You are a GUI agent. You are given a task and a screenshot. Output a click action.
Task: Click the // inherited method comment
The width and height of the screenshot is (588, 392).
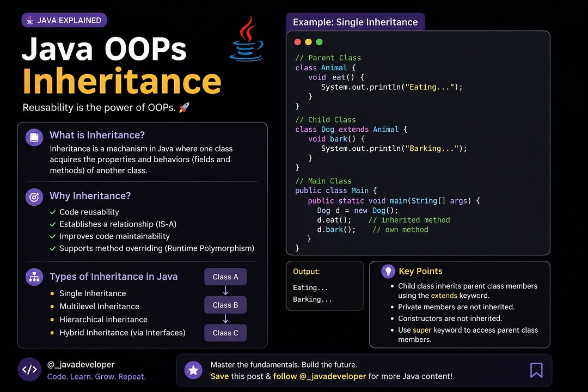[409, 220]
